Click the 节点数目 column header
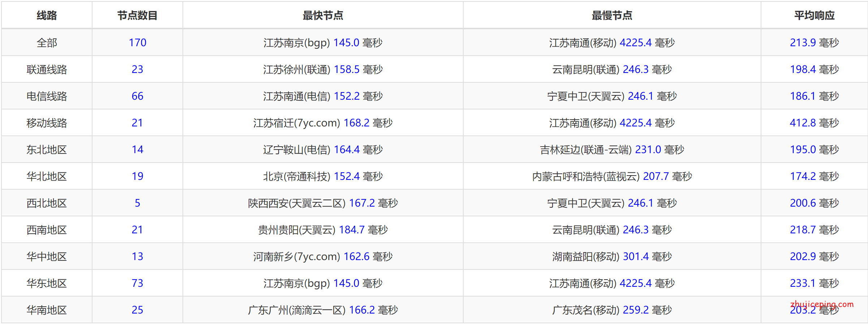 [x=137, y=16]
